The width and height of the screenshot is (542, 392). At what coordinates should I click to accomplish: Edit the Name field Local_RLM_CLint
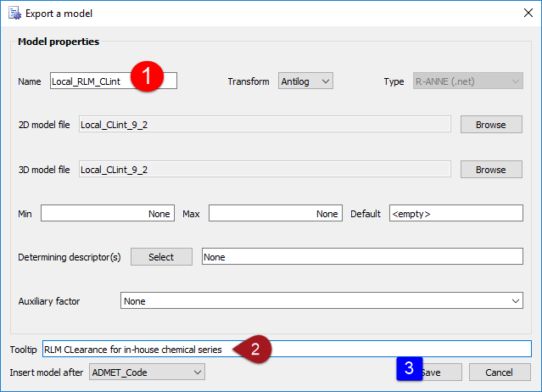pos(114,81)
